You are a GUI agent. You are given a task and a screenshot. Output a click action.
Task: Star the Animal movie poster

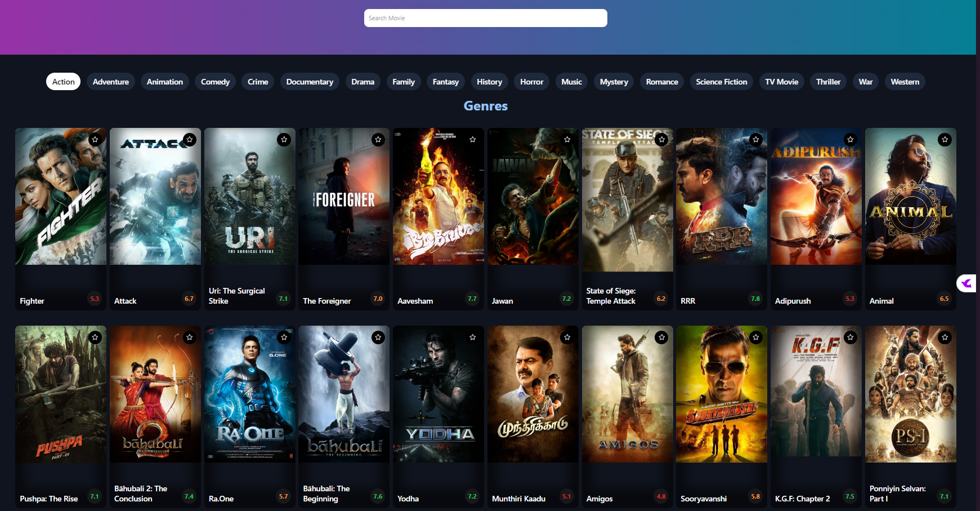pyautogui.click(x=945, y=139)
